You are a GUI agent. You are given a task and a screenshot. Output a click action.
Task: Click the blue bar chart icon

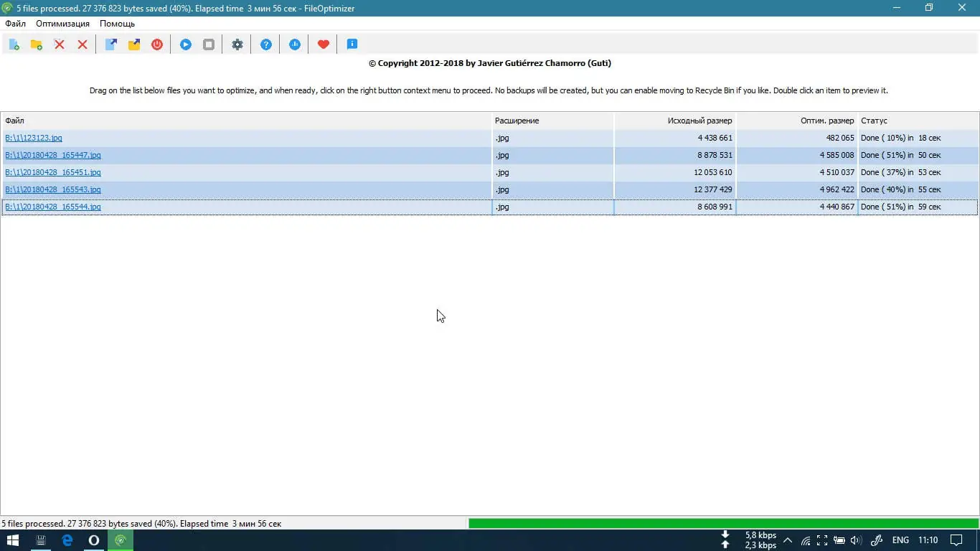295,44
